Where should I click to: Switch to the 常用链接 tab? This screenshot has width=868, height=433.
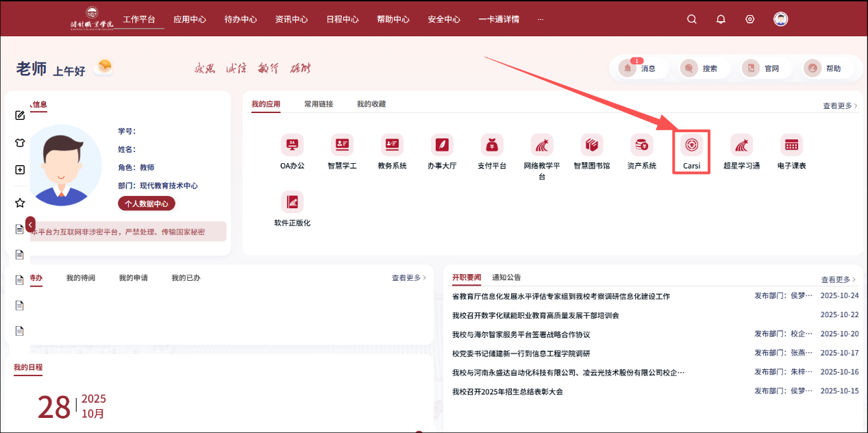tap(319, 104)
